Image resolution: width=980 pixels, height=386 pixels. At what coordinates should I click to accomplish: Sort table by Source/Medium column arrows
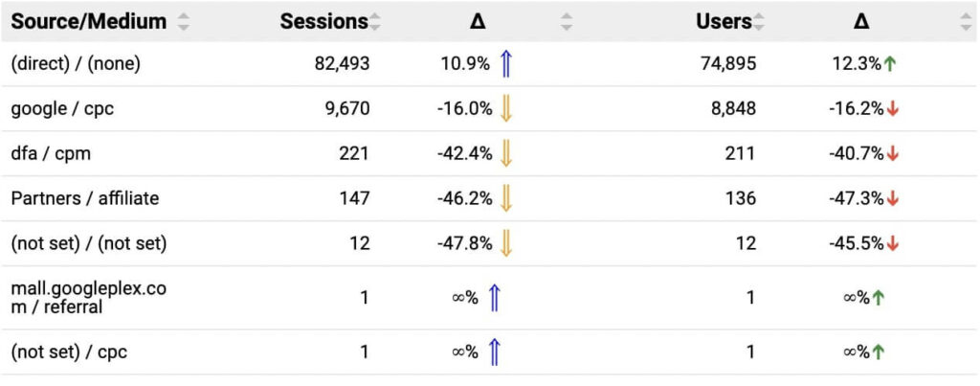(183, 21)
